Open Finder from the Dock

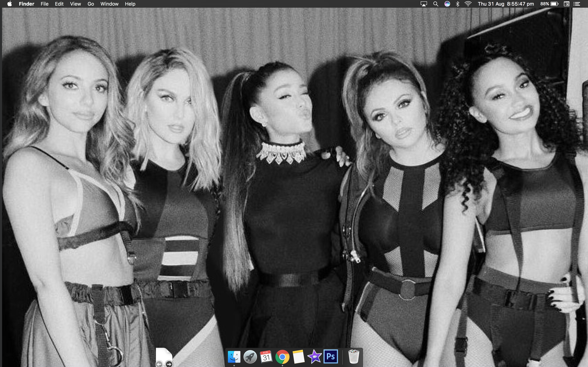pyautogui.click(x=234, y=357)
